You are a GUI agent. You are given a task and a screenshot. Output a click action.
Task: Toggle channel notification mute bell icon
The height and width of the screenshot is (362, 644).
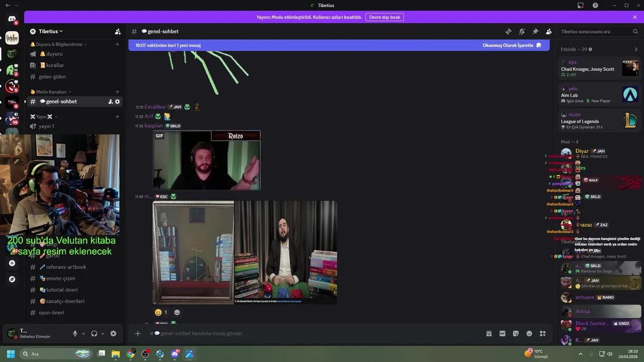[x=522, y=31]
